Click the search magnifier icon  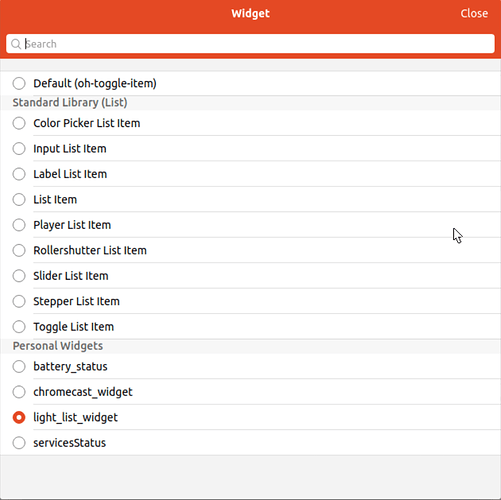[16, 44]
